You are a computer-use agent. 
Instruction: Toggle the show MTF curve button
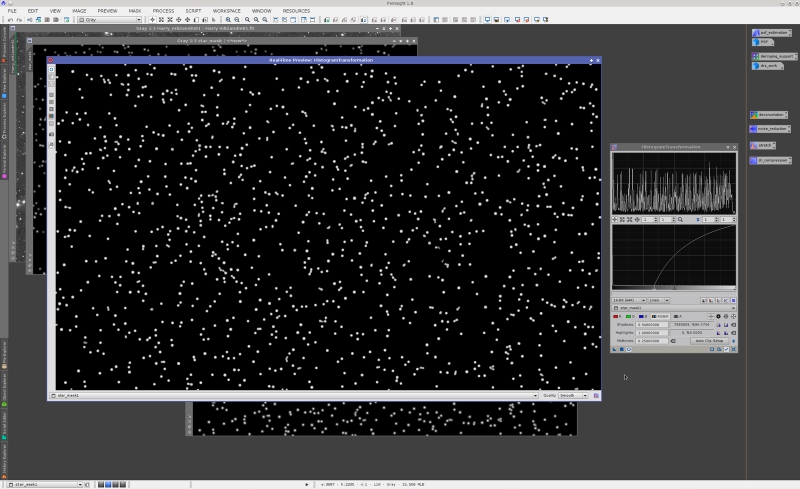pos(726,301)
